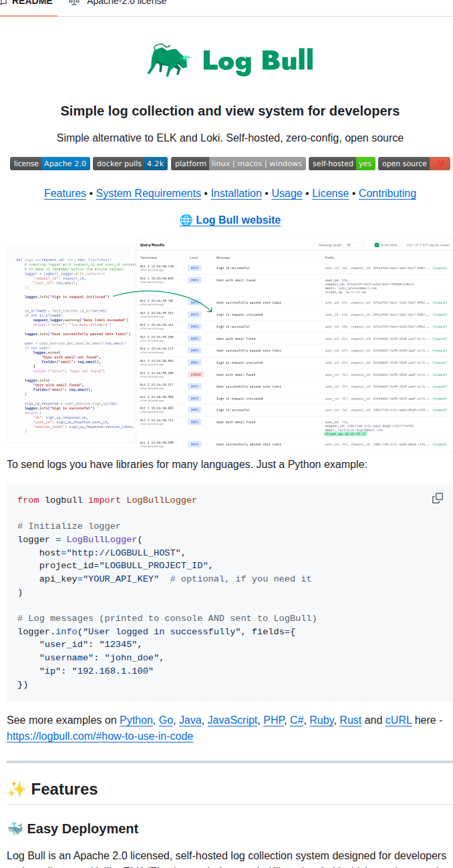Switch to the Apache-2.0 license tab
The height and width of the screenshot is (868, 453).
118,3
